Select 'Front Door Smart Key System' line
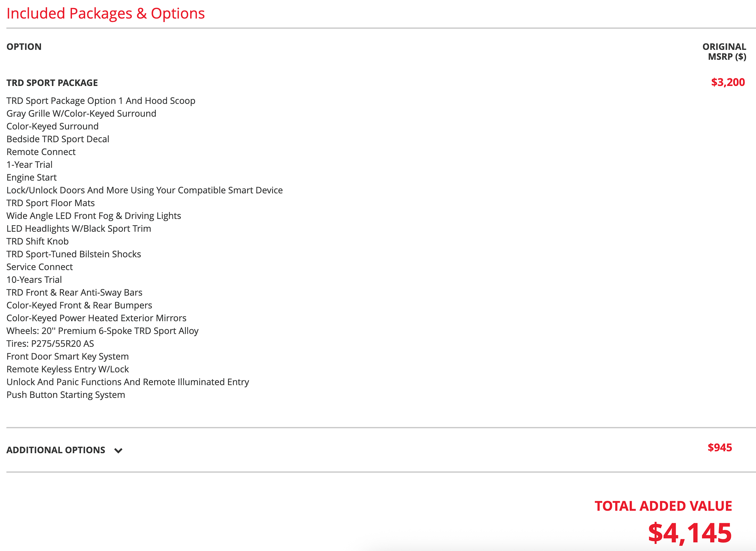756x551 pixels. (x=67, y=357)
